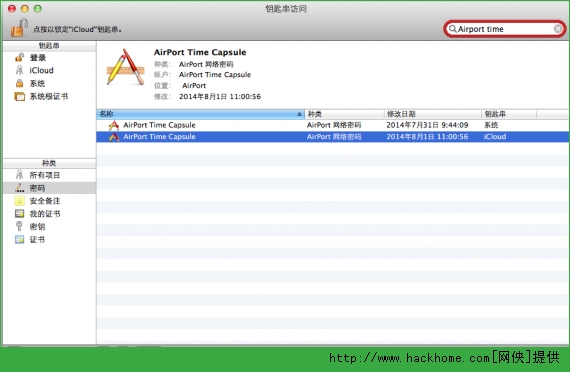Click item icon of the iCloud keychain row

tap(114, 137)
